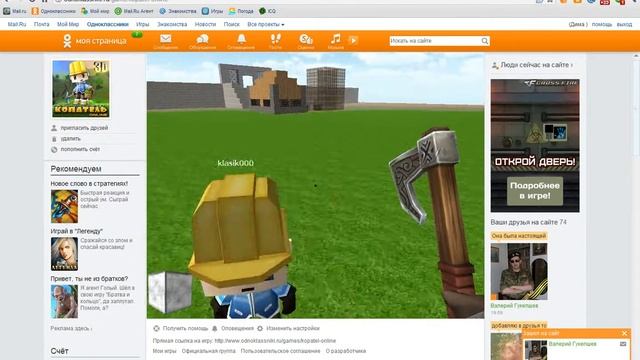Open the Оценки icon in orange bar
The height and width of the screenshot is (360, 640).
(x=306, y=39)
